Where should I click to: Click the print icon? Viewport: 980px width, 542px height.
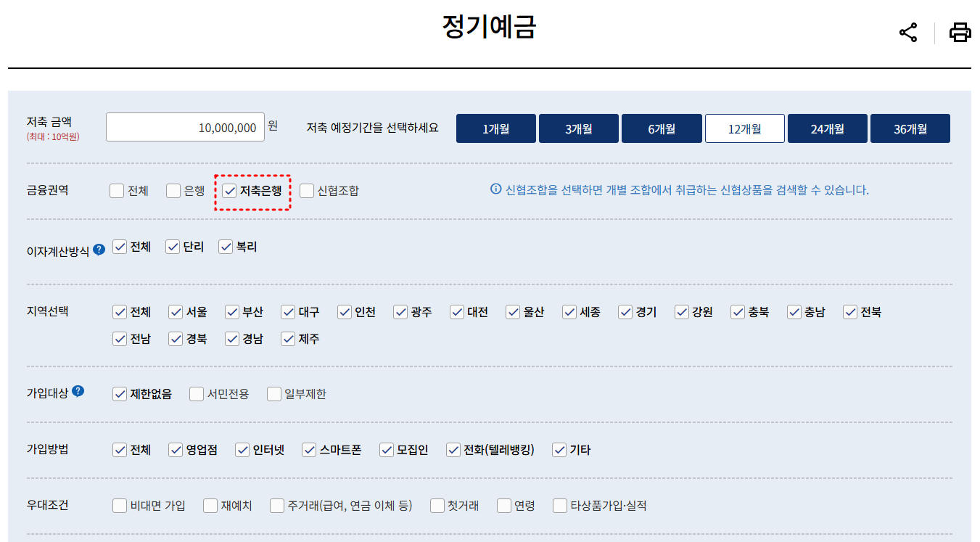tap(960, 33)
